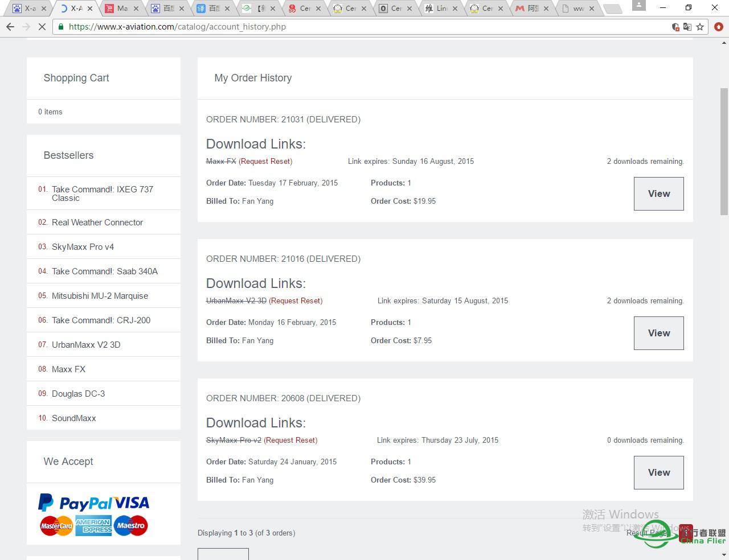Request Reset for Maxx FX download
Viewport: 729px width, 560px height.
pos(265,161)
